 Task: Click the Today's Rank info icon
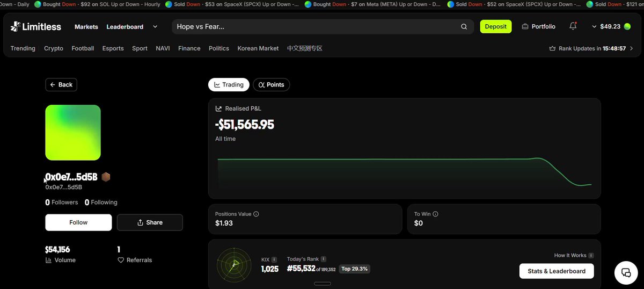pyautogui.click(x=324, y=259)
